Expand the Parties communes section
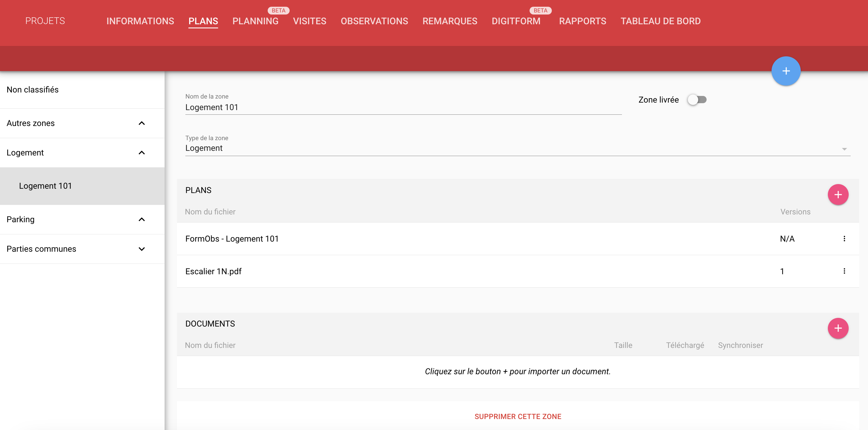The width and height of the screenshot is (868, 430). pyautogui.click(x=141, y=249)
